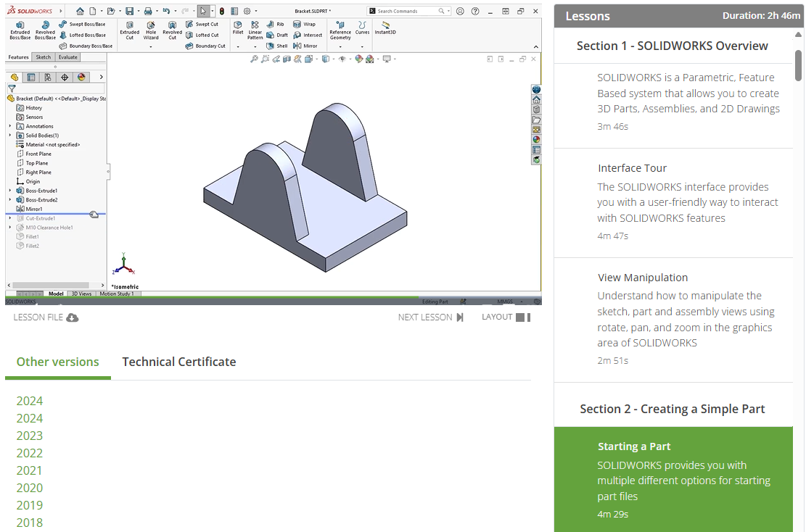806x532 pixels.
Task: Toggle Instant3D on the ribbon
Action: 385,28
